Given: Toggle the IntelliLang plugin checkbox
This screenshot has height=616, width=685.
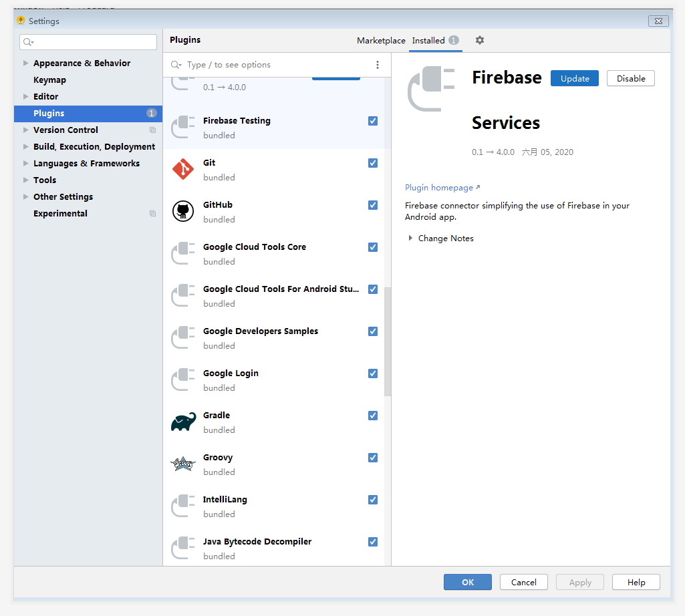Looking at the screenshot, I should click(x=373, y=500).
